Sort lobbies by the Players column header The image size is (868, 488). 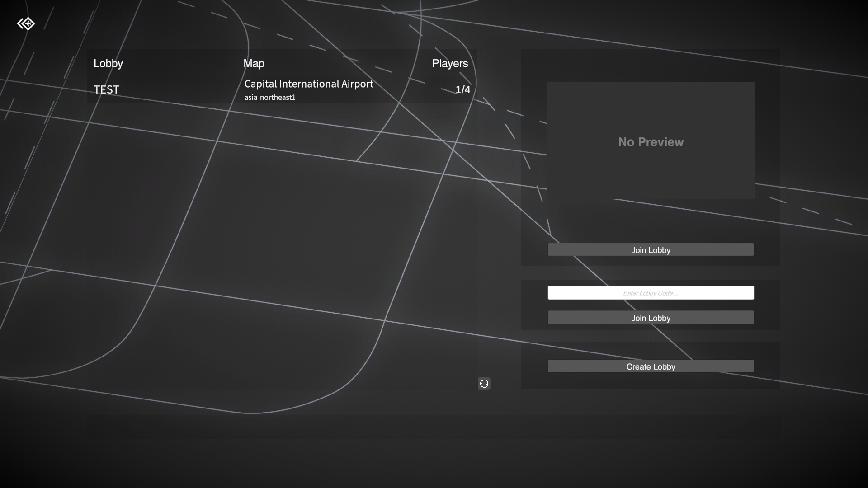pos(449,63)
